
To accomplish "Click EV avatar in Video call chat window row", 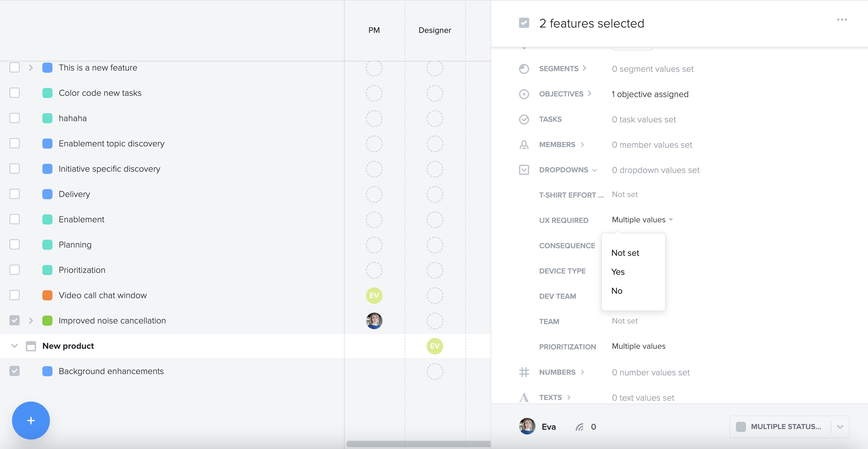I will tap(374, 296).
